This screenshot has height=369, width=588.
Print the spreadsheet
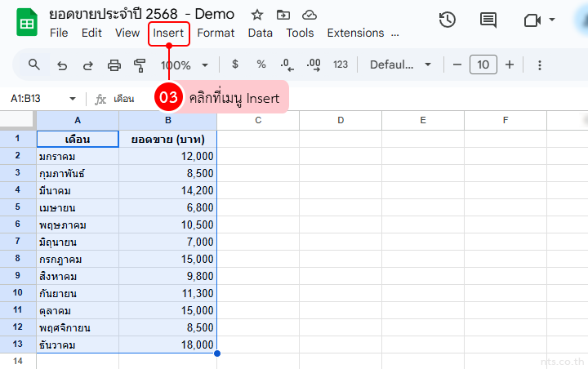(114, 64)
